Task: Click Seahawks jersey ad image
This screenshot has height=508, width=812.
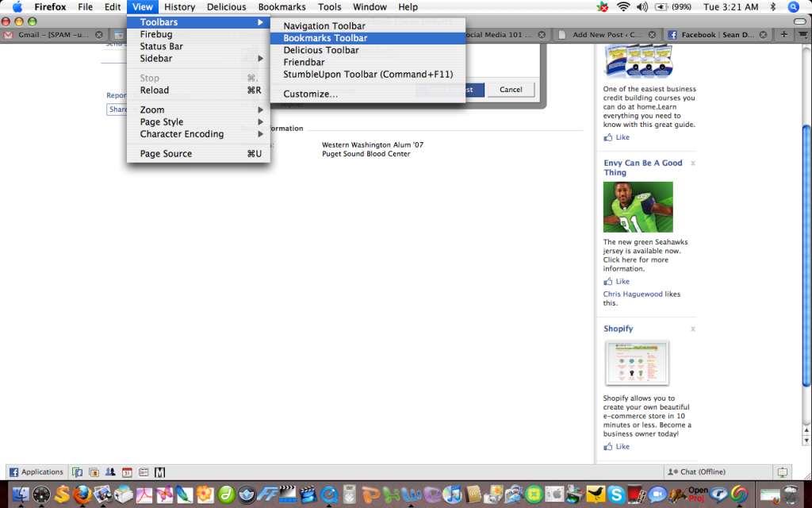Action: (x=638, y=207)
